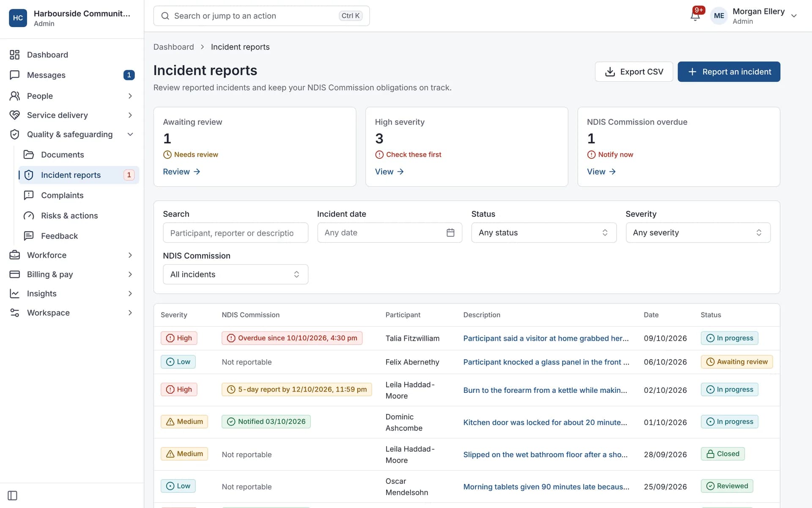Open the Any status dropdown
This screenshot has width=812, height=508.
(x=543, y=232)
